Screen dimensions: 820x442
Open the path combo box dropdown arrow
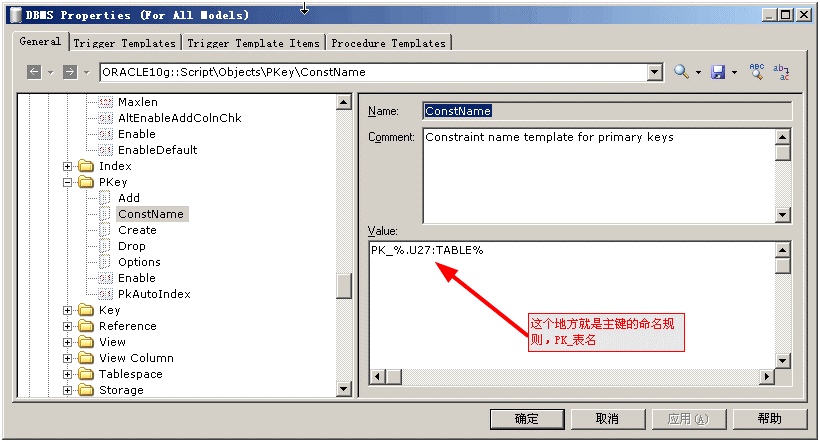click(x=655, y=72)
